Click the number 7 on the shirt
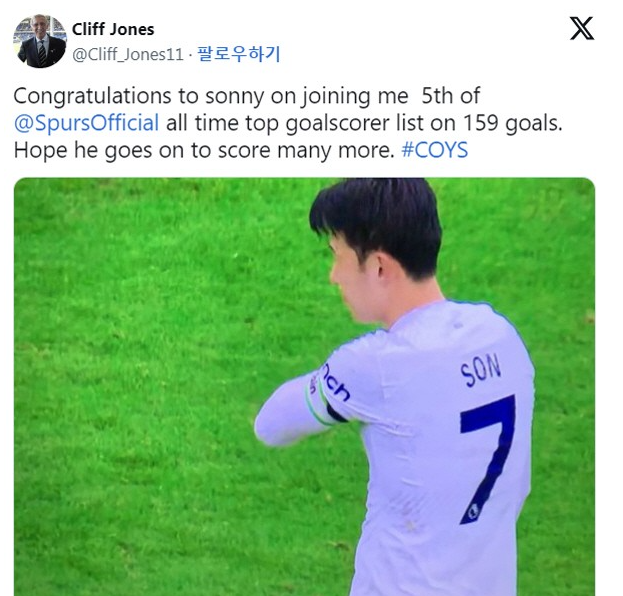The width and height of the screenshot is (623, 596). 488,459
